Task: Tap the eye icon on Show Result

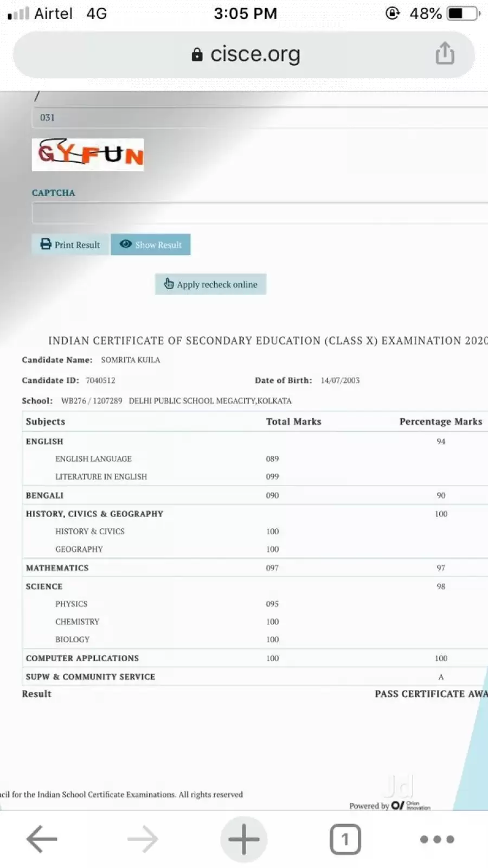Action: point(126,245)
